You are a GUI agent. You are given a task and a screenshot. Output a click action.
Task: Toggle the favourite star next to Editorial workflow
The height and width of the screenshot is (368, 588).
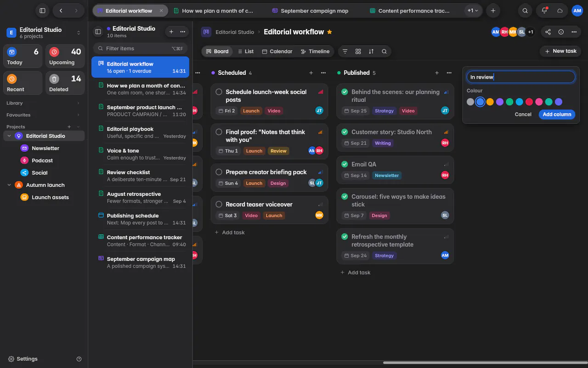329,32
